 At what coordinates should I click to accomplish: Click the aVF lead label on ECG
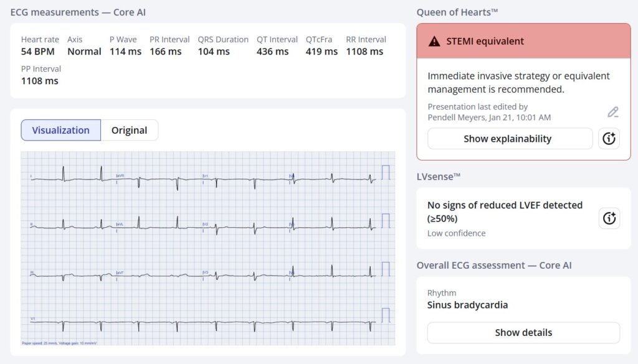121,273
